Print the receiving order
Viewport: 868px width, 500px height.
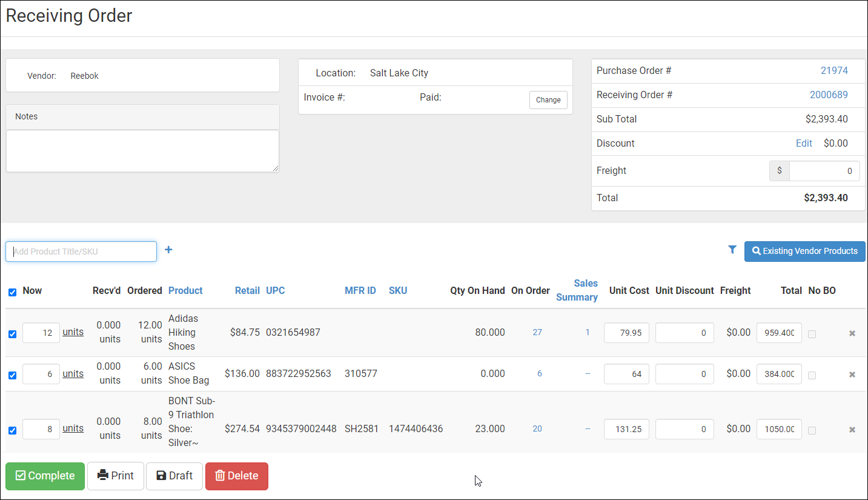tap(116, 476)
